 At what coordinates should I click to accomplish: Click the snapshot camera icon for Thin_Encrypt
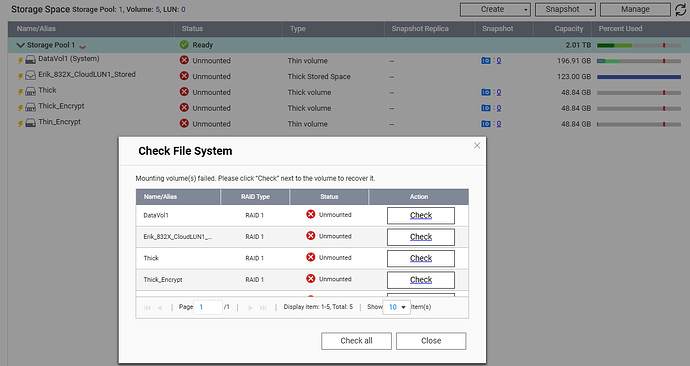click(486, 124)
